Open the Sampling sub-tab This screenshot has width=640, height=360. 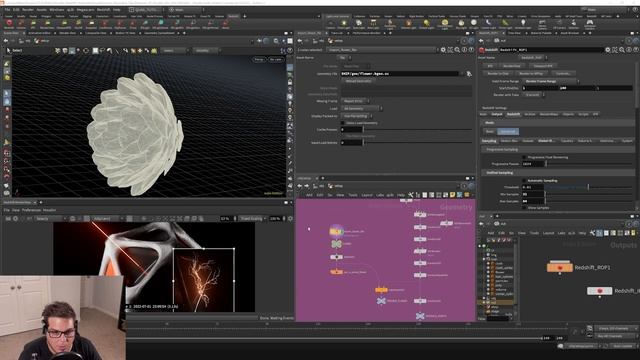click(x=489, y=141)
